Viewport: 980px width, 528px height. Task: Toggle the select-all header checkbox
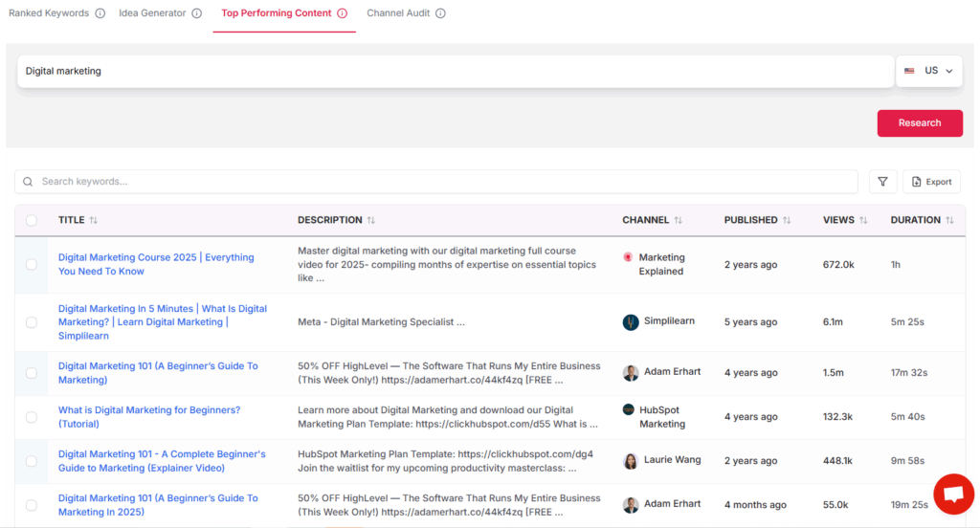(x=32, y=221)
